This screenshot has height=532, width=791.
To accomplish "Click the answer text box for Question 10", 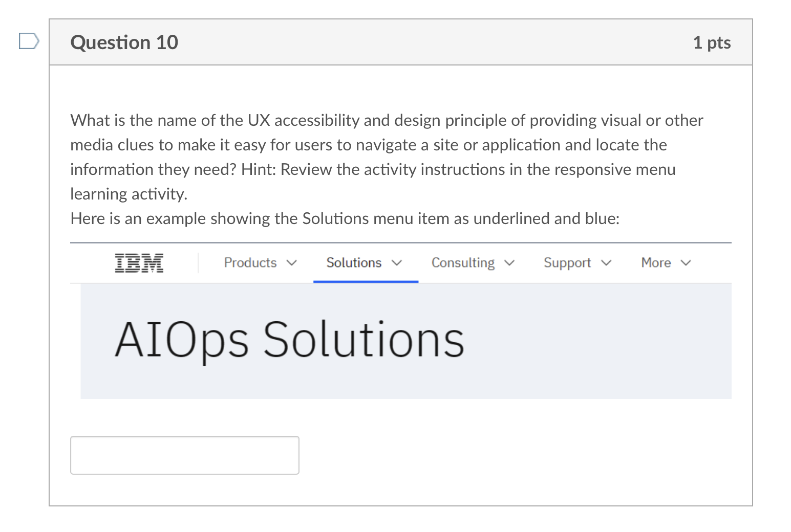I will click(185, 455).
